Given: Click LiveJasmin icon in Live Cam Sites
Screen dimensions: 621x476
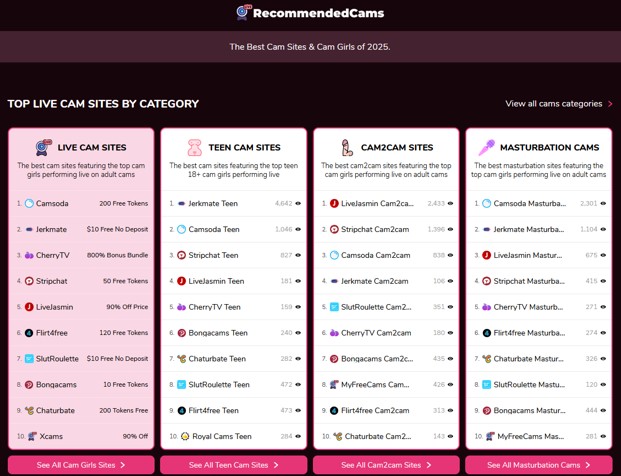Looking at the screenshot, I should (29, 307).
